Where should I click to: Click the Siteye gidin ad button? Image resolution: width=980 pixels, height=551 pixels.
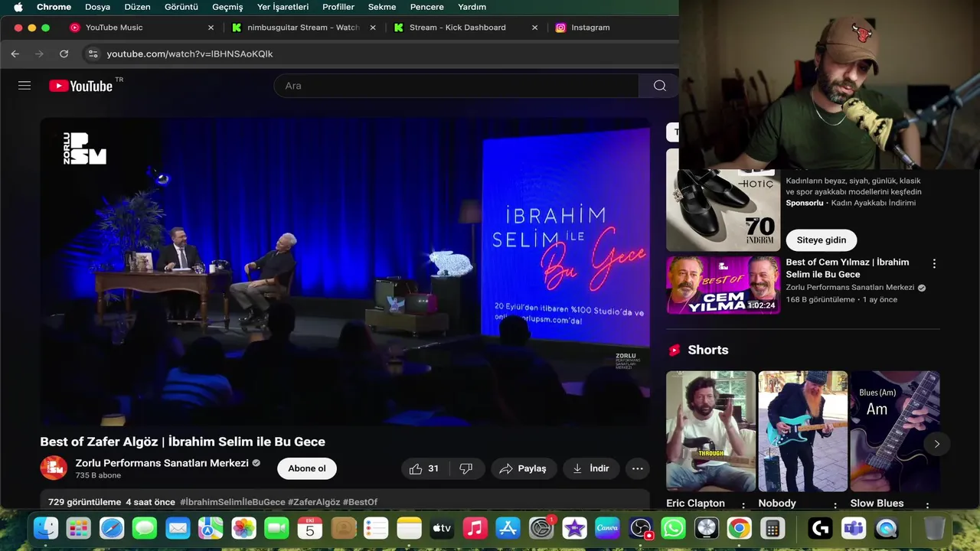tap(822, 240)
